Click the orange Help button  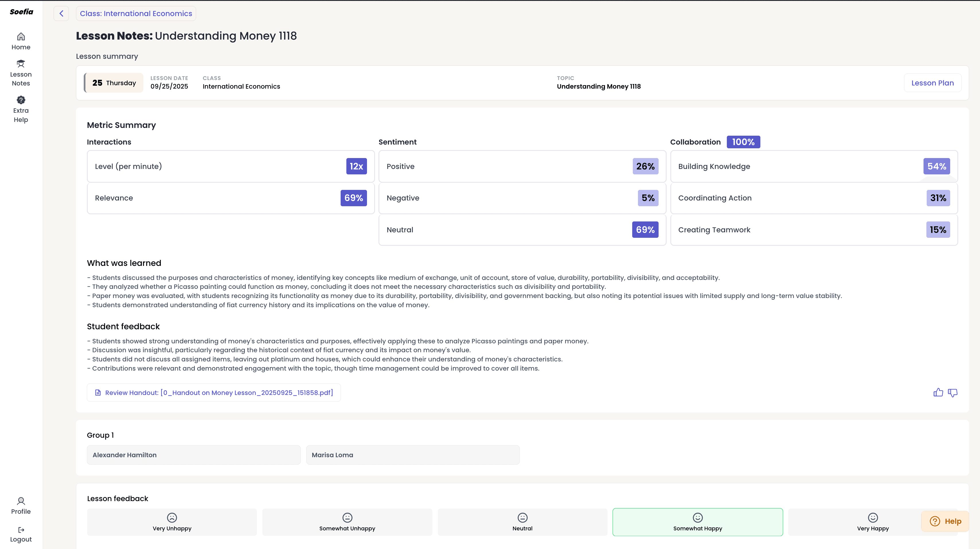click(945, 521)
